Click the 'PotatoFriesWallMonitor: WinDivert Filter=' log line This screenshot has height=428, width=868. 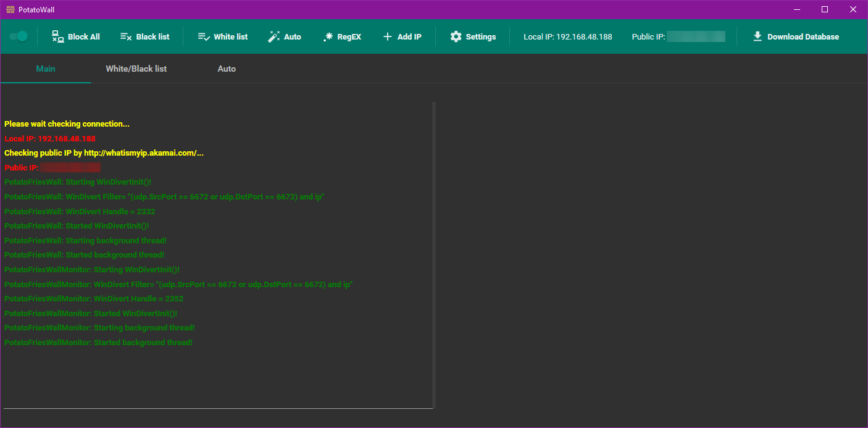(178, 284)
